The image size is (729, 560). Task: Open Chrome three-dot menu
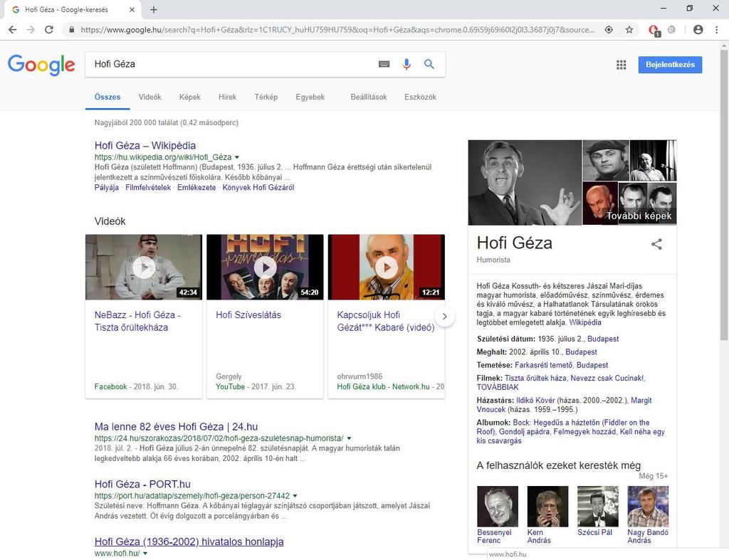click(x=716, y=30)
